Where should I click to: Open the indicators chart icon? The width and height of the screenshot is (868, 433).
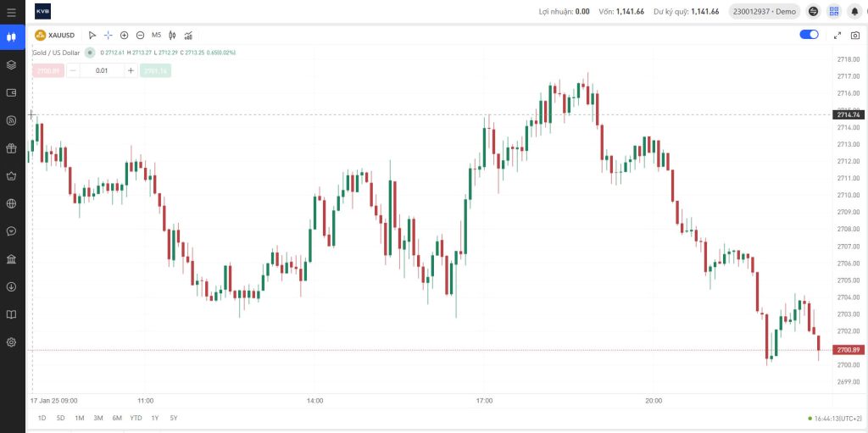click(x=188, y=36)
